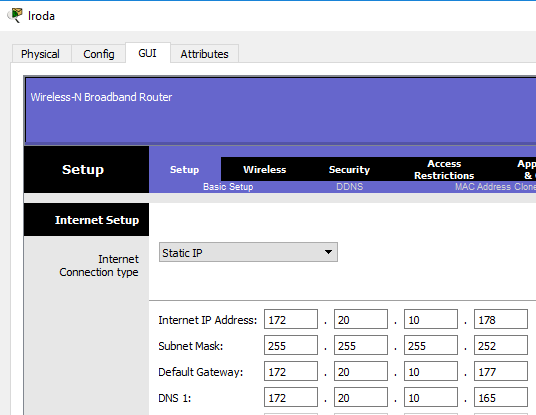This screenshot has width=536, height=415.
Task: Switch to the Physical tab
Action: [40, 54]
